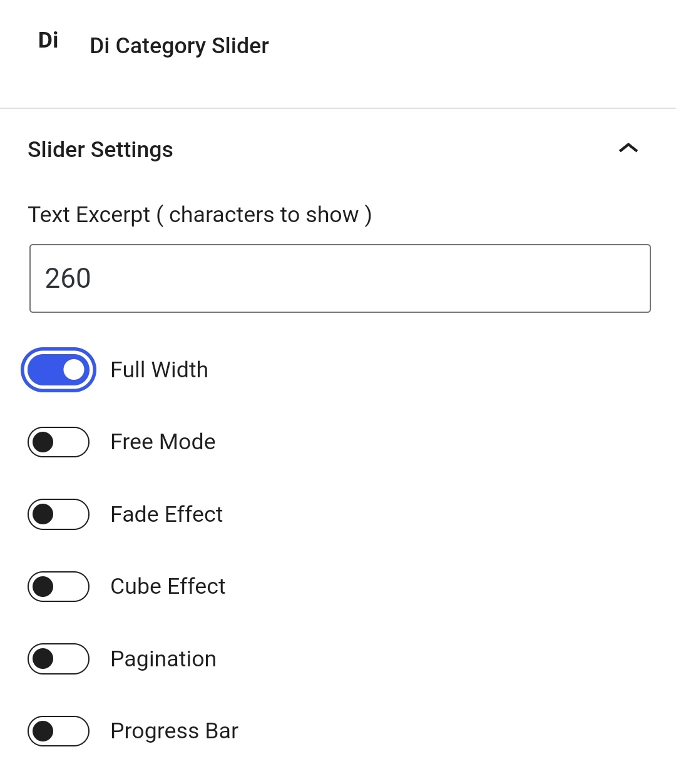Enable the Progress Bar toggle

pos(58,731)
